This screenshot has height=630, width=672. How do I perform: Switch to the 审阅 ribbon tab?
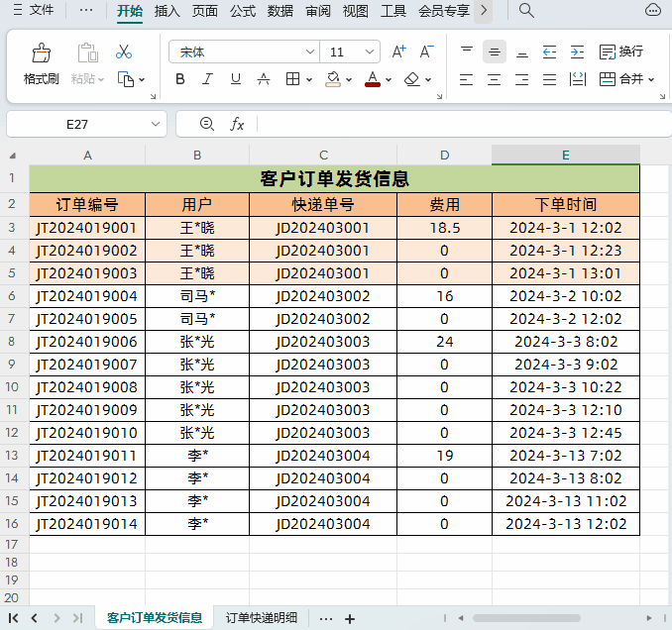[318, 10]
